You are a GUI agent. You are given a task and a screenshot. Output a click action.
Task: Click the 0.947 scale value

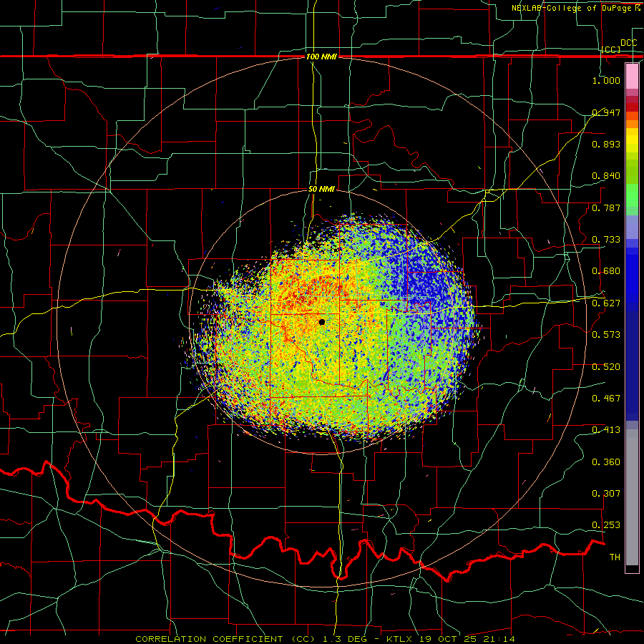[x=606, y=112]
